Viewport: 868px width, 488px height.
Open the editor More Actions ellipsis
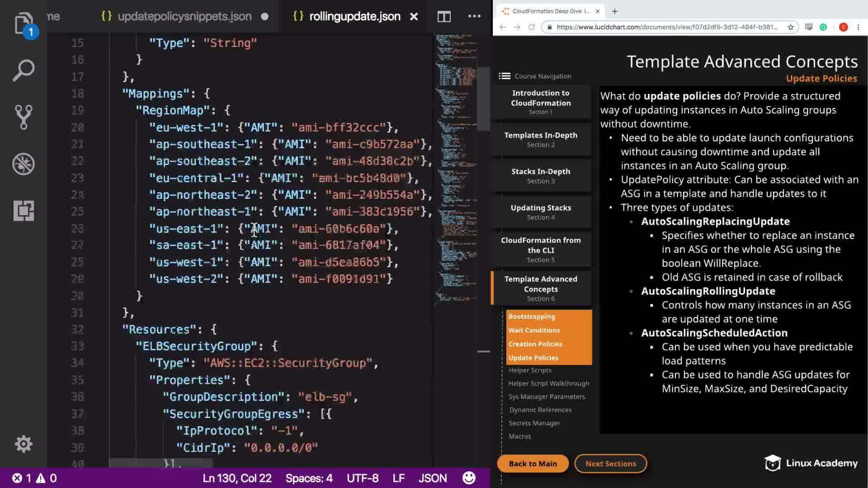click(x=474, y=16)
